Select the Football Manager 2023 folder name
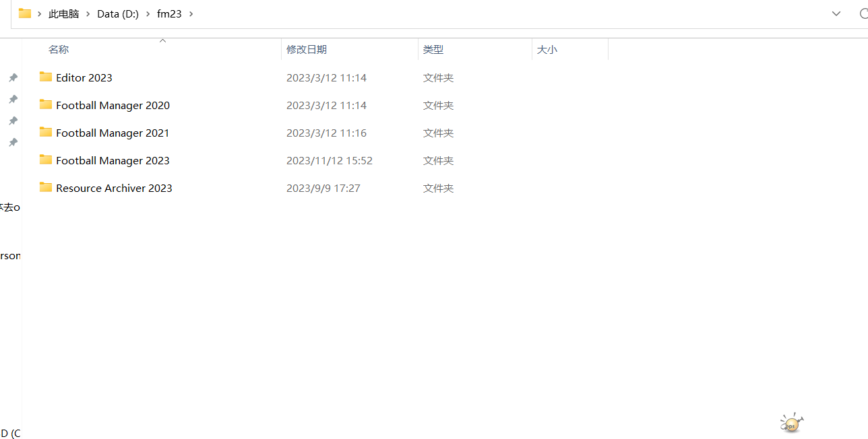This screenshot has height=439, width=868. coord(113,160)
